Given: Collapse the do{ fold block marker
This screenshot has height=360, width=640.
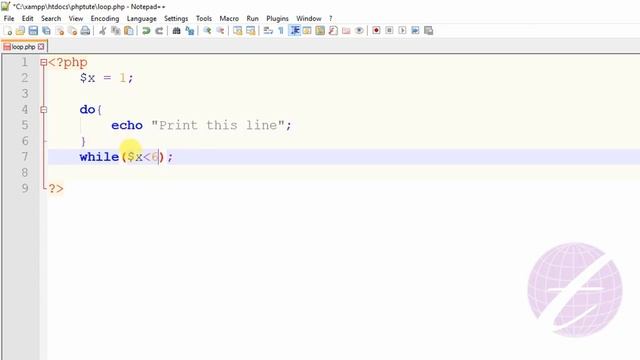Looking at the screenshot, I should tap(44, 109).
